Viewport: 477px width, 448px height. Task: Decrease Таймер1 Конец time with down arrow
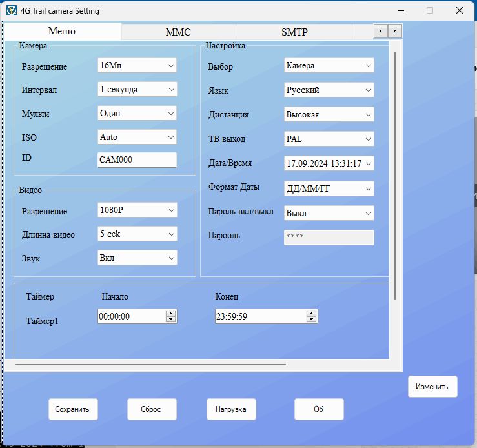click(312, 320)
